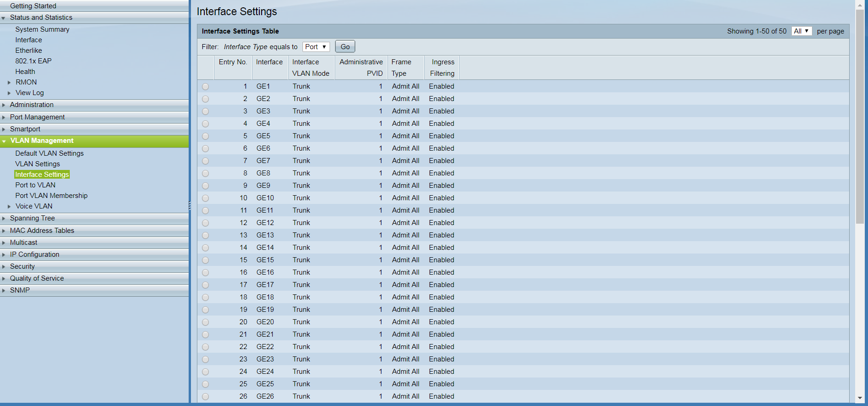
Task: Click the scrollbar down arrow
Action: pyautogui.click(x=860, y=398)
